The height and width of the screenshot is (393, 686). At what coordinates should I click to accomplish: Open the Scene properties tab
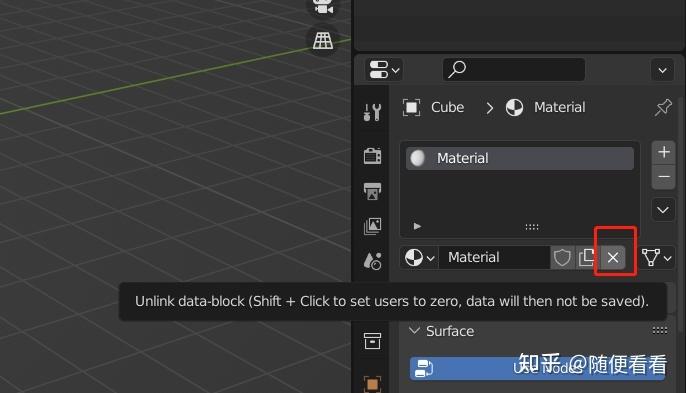pos(372,261)
